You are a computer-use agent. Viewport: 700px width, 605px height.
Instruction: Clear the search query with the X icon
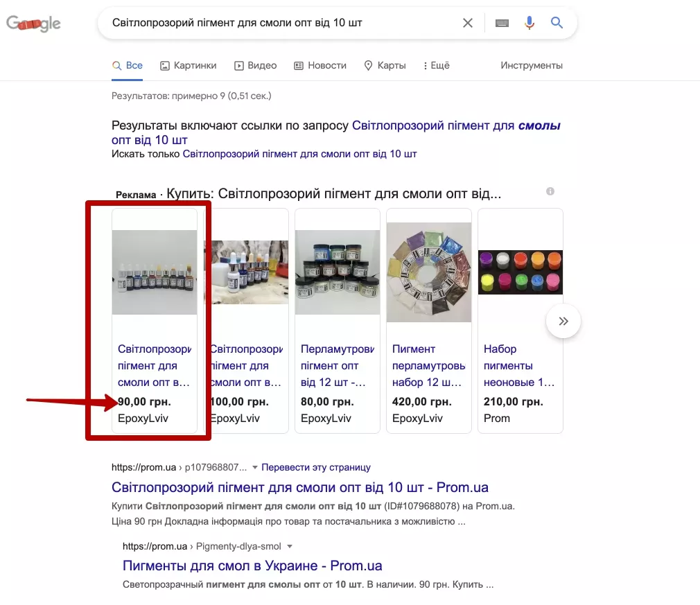[467, 23]
